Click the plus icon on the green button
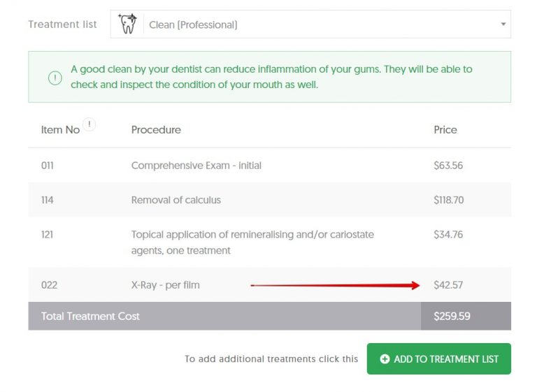Viewport: 537px width, 392px height. click(x=385, y=359)
